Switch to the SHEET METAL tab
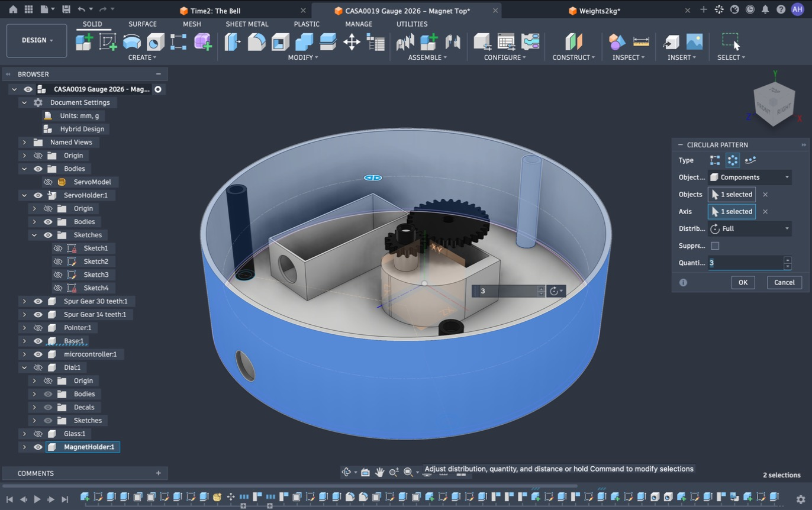 (247, 24)
